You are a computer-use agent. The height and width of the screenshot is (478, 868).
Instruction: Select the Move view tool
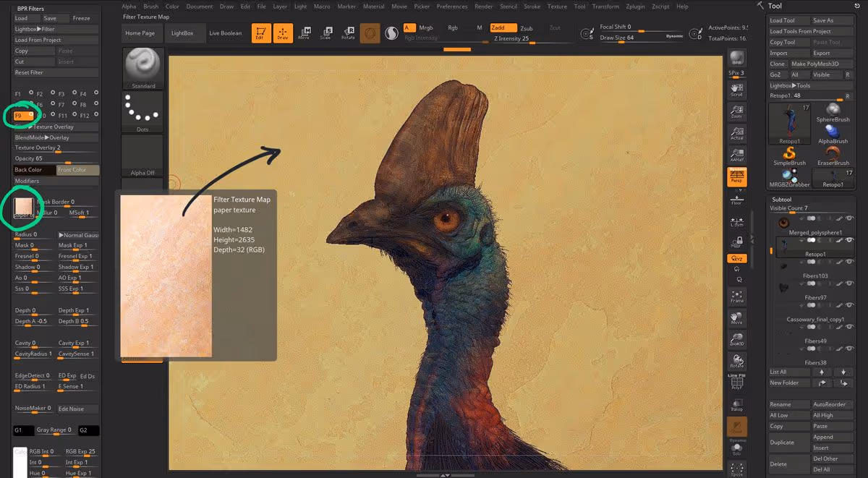(x=736, y=317)
